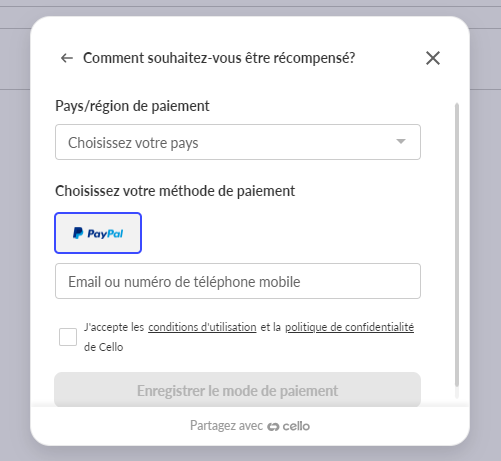The image size is (501, 461).
Task: Click the dialog's vertical scrollbar
Action: pyautogui.click(x=457, y=246)
